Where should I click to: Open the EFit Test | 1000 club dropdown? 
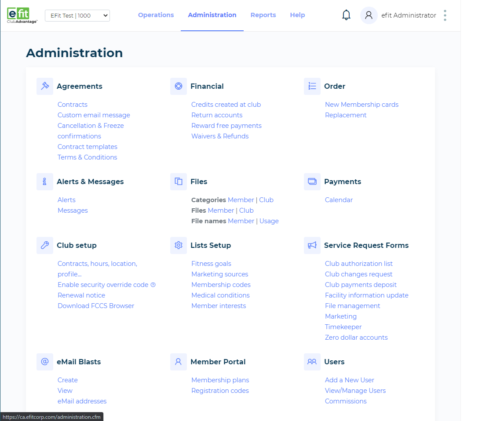77,15
